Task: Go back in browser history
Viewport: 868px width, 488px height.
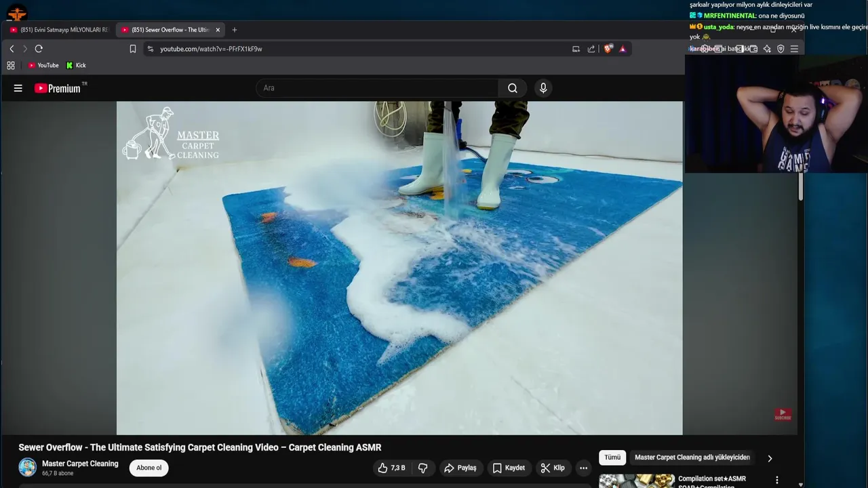Action: click(x=12, y=49)
